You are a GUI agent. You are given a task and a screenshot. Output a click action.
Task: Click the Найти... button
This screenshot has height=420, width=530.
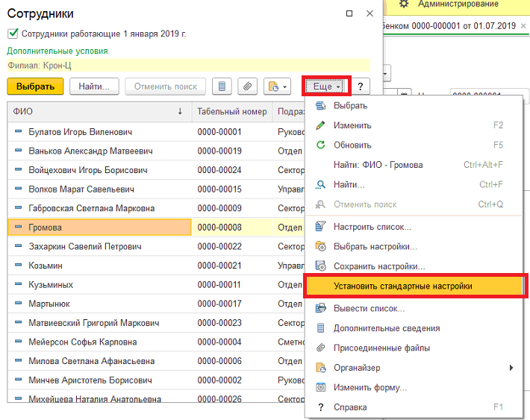coord(94,87)
